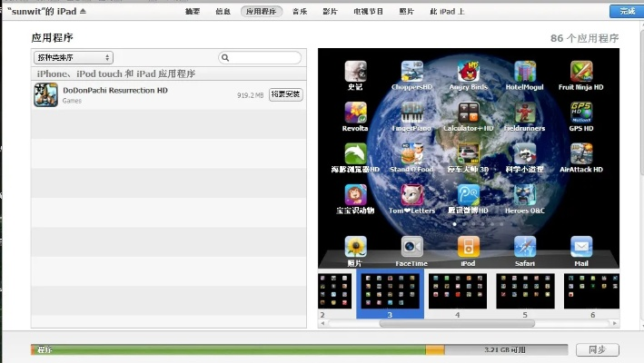Click the Angry Birds app icon
The image size is (644, 363).
point(469,72)
